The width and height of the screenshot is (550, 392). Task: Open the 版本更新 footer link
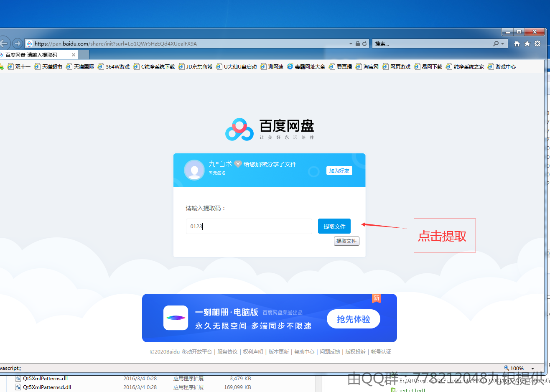279,352
